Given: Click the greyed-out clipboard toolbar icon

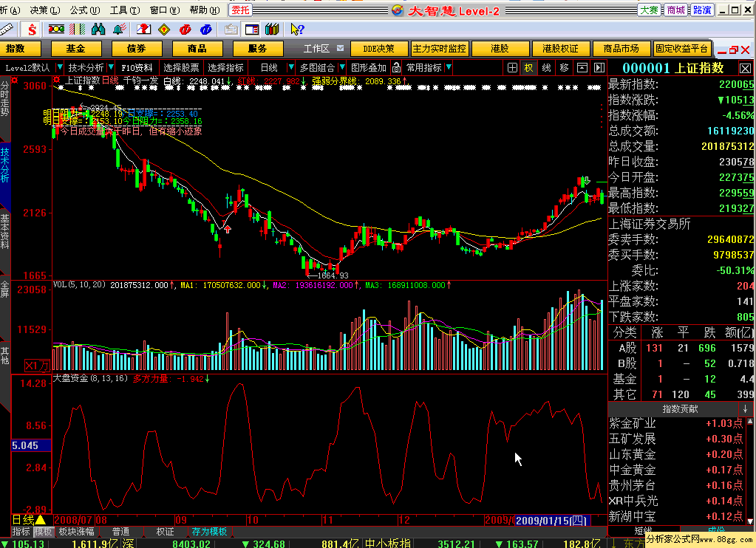Looking at the screenshot, I should pyautogui.click(x=231, y=30).
